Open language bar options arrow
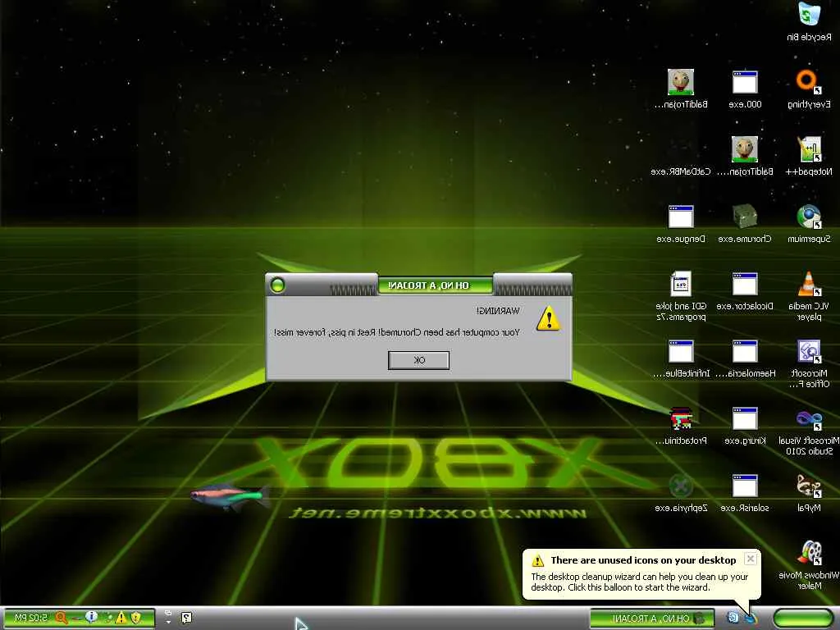 [x=168, y=622]
